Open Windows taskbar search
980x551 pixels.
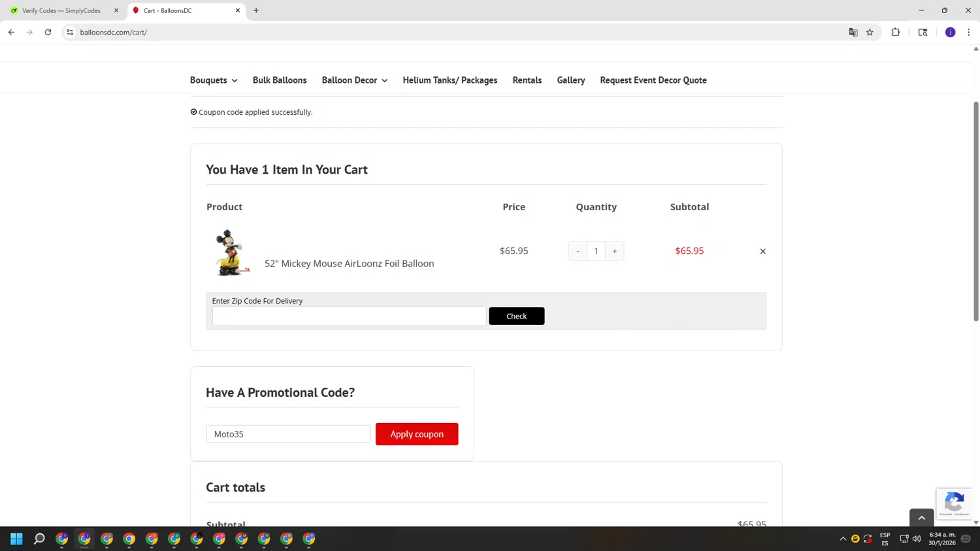[39, 539]
